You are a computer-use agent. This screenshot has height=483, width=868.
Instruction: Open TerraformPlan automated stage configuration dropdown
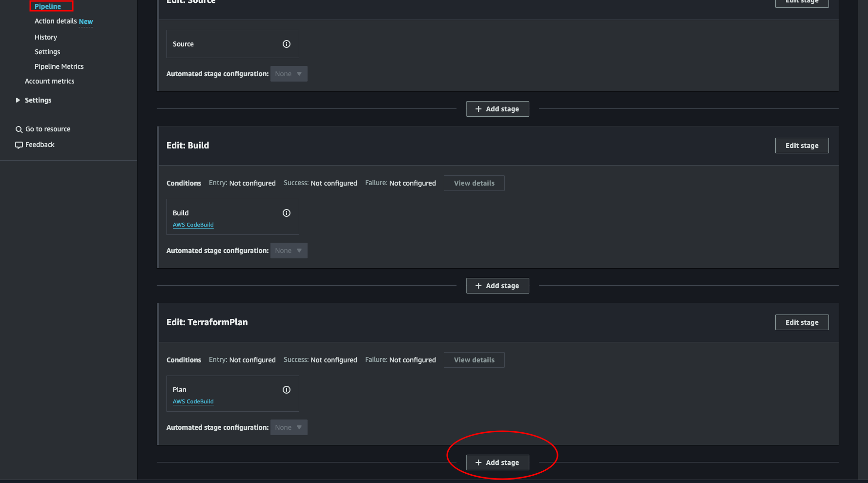pyautogui.click(x=289, y=427)
